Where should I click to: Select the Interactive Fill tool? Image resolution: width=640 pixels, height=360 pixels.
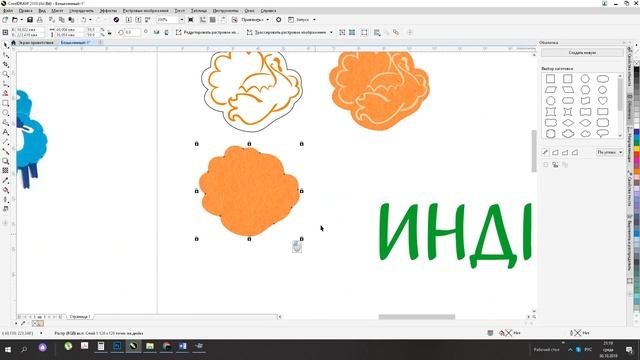pyautogui.click(x=5, y=190)
